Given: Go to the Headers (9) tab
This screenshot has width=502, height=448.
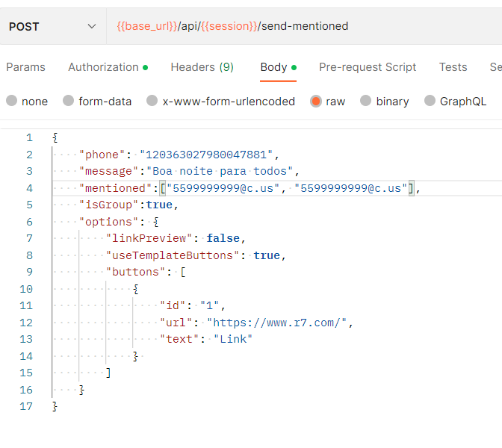Looking at the screenshot, I should click(x=202, y=67).
